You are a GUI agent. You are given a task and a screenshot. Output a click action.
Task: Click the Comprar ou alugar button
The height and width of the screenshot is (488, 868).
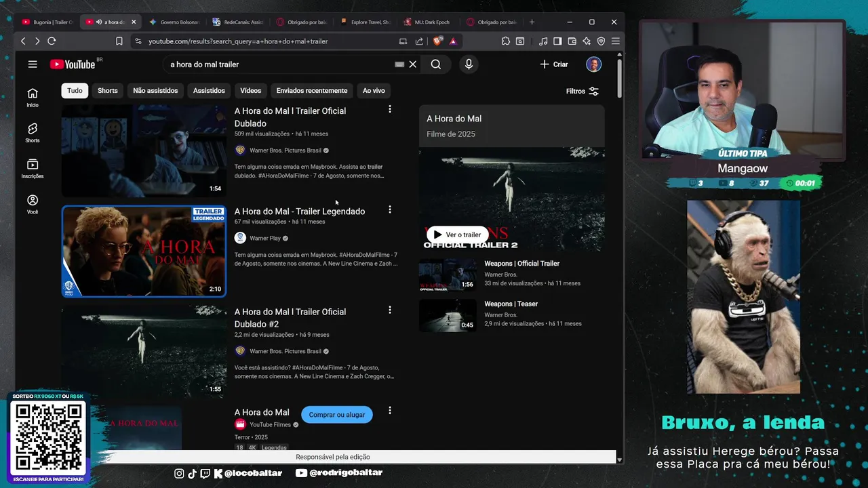click(337, 415)
